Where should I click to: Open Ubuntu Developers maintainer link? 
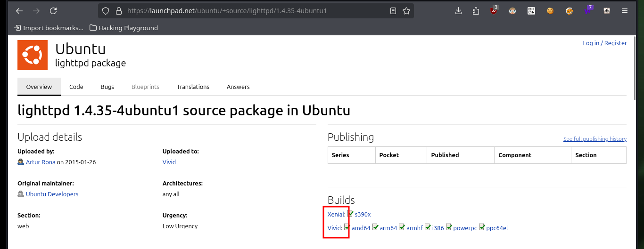tap(52, 194)
